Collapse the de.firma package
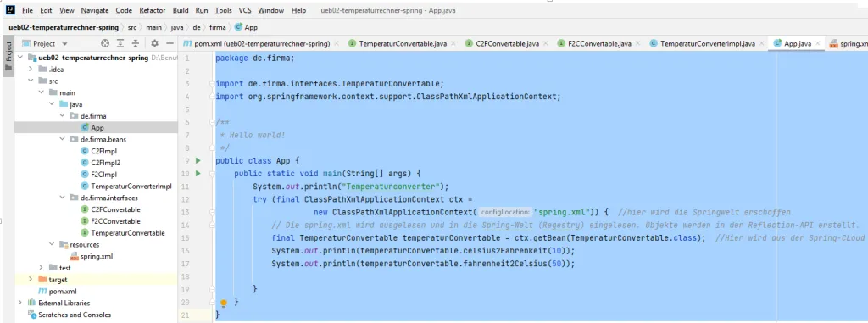The image size is (868, 323). pos(62,116)
